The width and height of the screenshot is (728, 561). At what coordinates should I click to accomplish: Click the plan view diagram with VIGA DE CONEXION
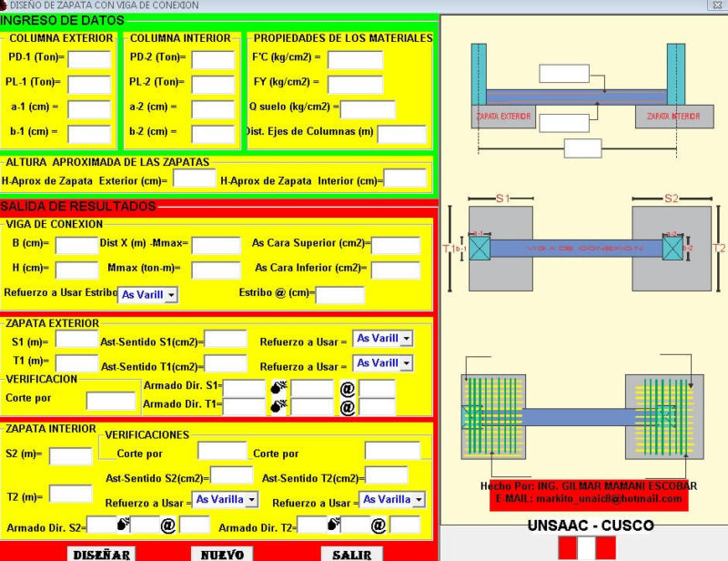(584, 245)
